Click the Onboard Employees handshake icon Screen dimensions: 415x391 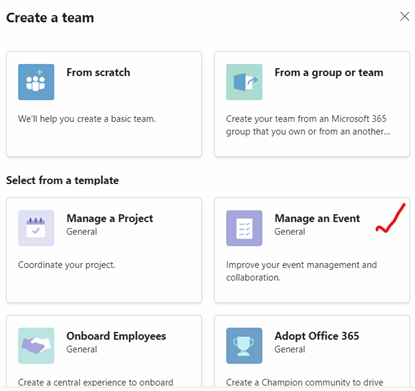point(36,346)
